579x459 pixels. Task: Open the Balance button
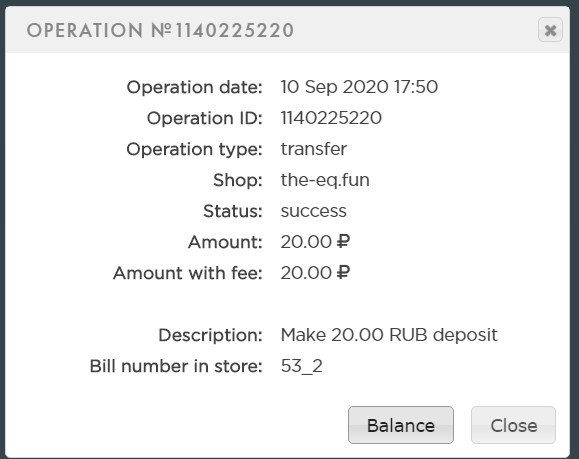tap(401, 425)
